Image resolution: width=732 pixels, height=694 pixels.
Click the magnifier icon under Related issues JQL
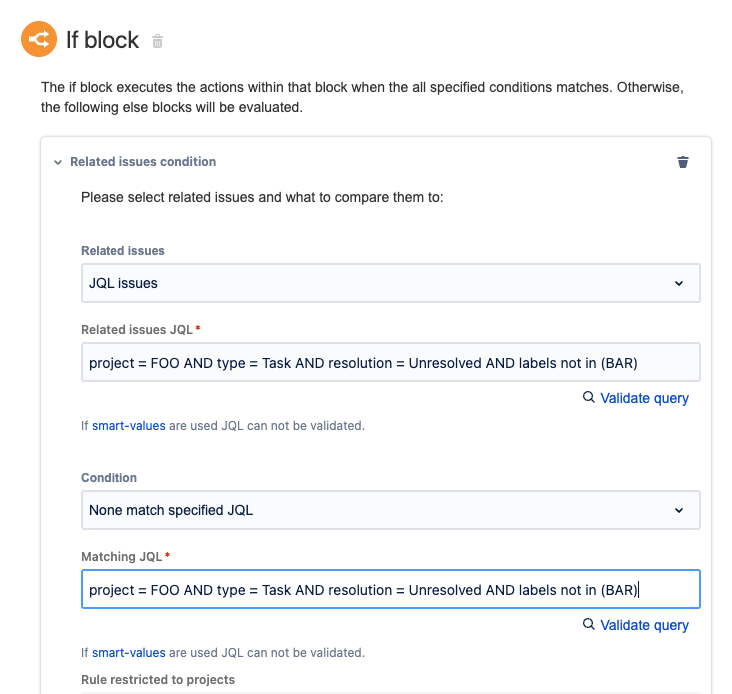pos(589,398)
